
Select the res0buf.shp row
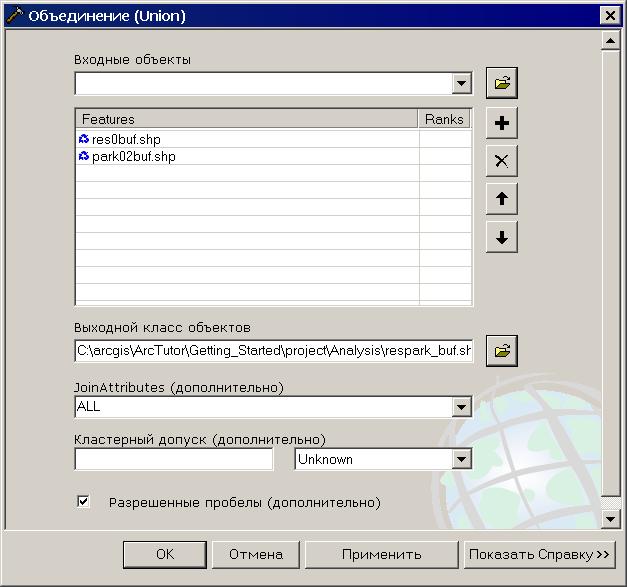(x=274, y=139)
